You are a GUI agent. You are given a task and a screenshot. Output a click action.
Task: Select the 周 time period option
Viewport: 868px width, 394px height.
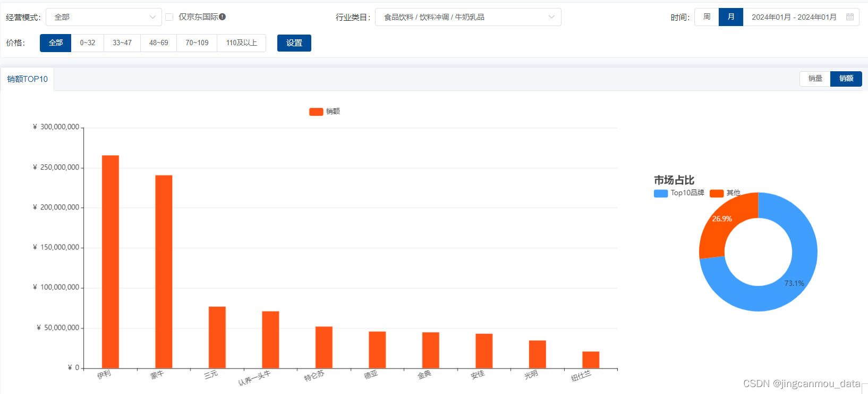[707, 17]
